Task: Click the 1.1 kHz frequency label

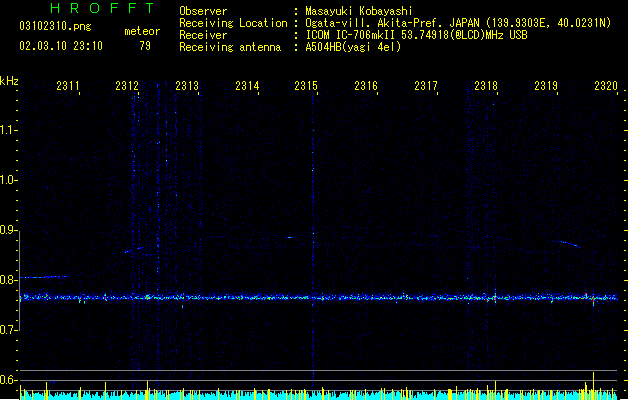Action: (8, 130)
